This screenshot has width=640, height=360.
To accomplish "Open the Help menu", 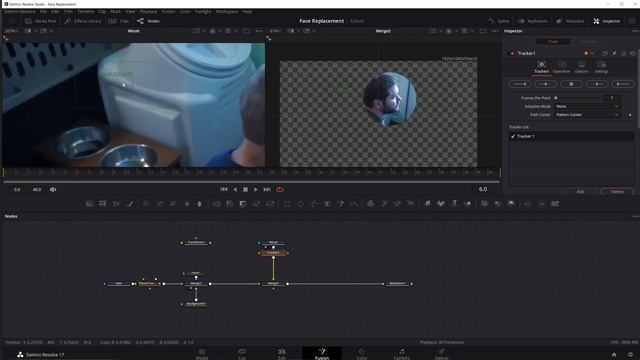I will 247,12.
